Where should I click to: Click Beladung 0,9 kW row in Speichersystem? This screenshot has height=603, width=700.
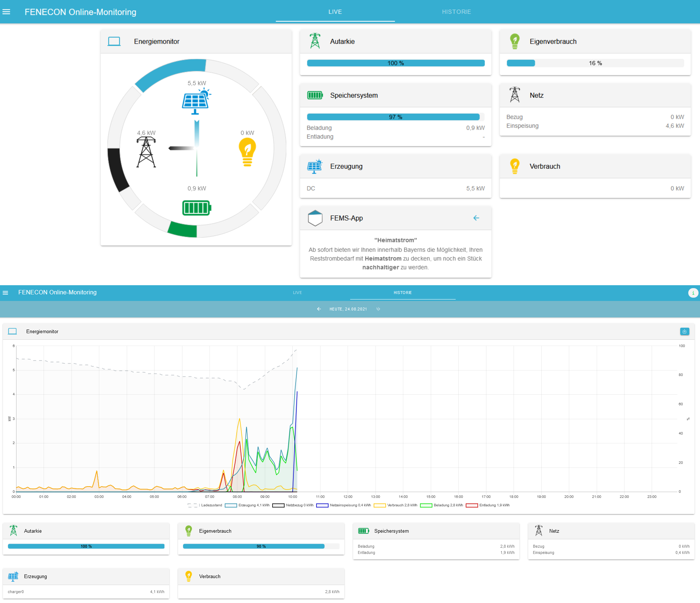coord(396,128)
